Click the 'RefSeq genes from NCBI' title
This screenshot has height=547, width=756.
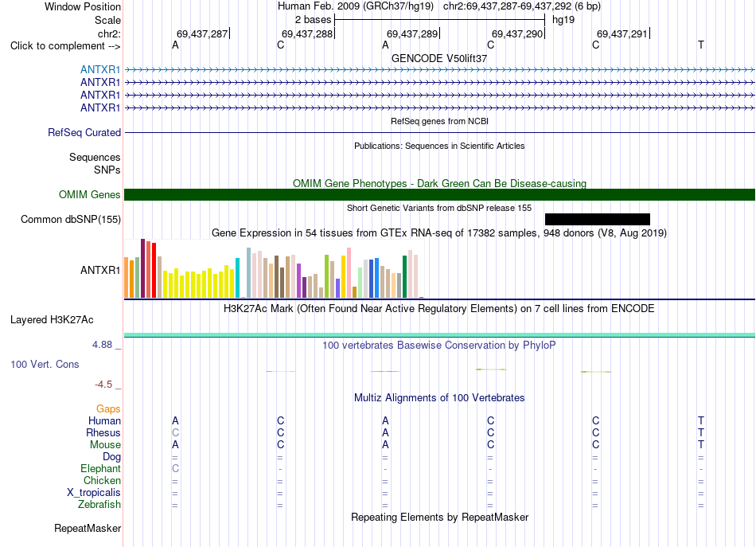coord(439,121)
